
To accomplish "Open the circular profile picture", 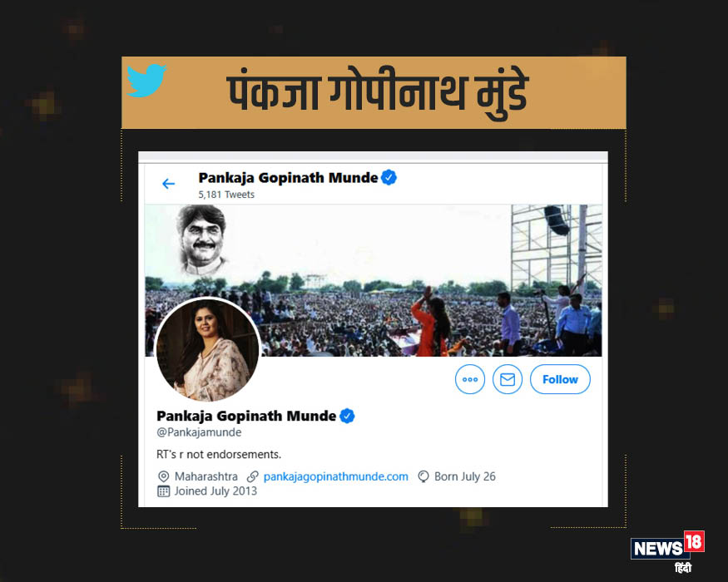I will tap(207, 349).
